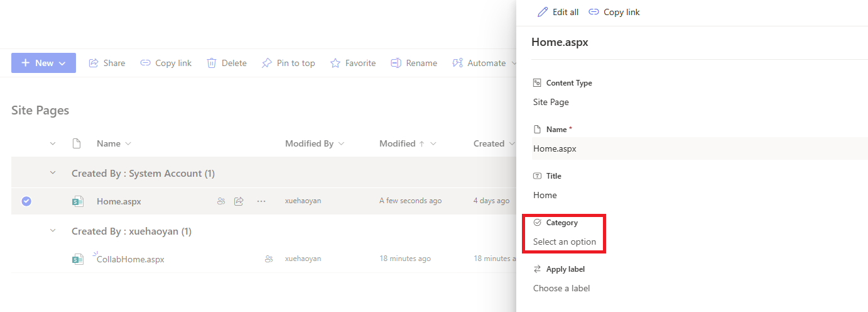Click Home.aspx manage access people icon

point(221,201)
